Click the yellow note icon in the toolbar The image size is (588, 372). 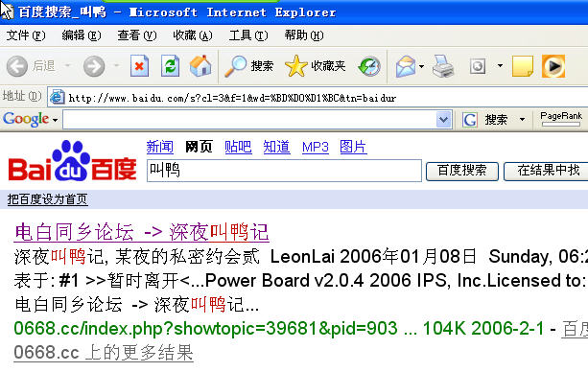point(523,66)
